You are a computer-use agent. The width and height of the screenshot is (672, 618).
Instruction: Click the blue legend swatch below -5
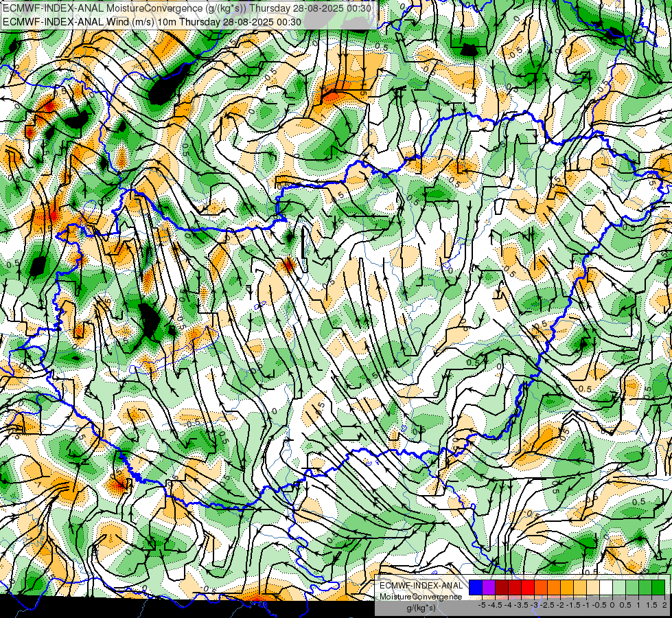tap(476, 588)
